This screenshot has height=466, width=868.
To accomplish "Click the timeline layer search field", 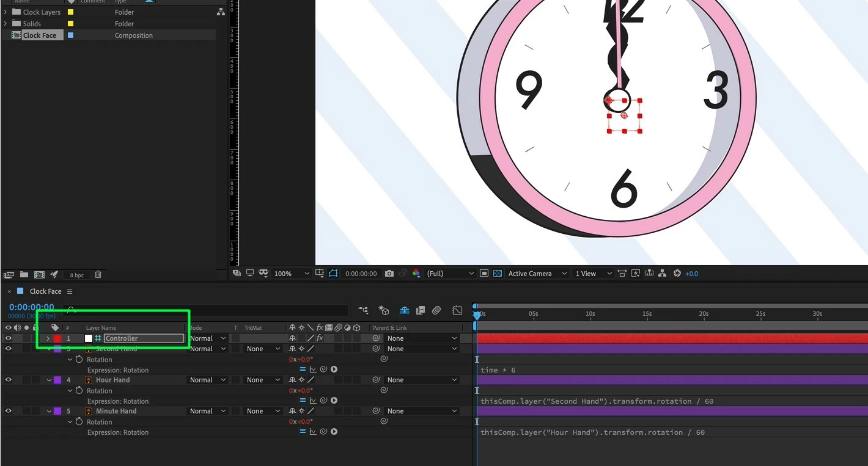I will pos(205,310).
